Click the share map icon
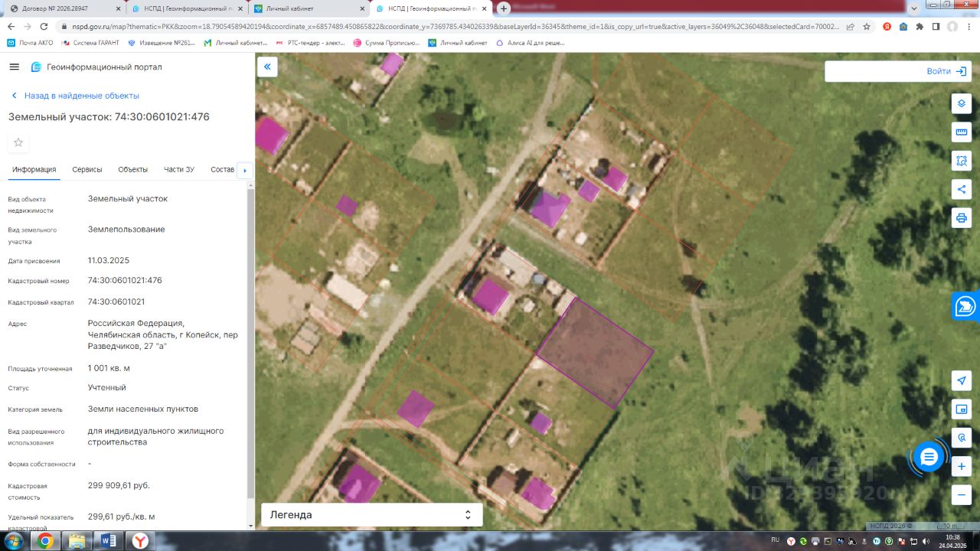 (x=962, y=189)
